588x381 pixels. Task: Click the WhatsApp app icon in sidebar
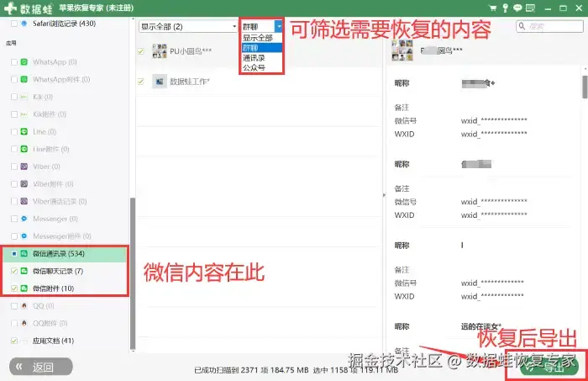tap(24, 62)
